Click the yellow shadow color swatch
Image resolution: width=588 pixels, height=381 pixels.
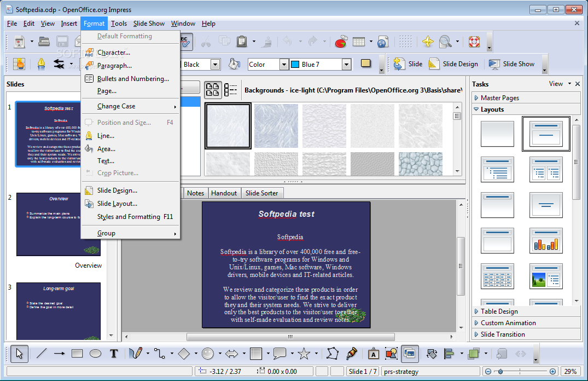coord(365,63)
